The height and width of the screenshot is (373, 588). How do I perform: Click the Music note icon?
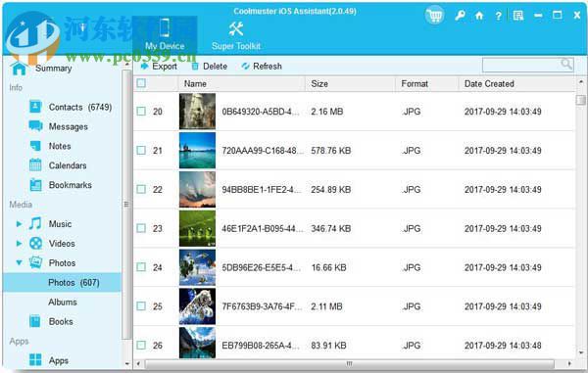pos(35,223)
